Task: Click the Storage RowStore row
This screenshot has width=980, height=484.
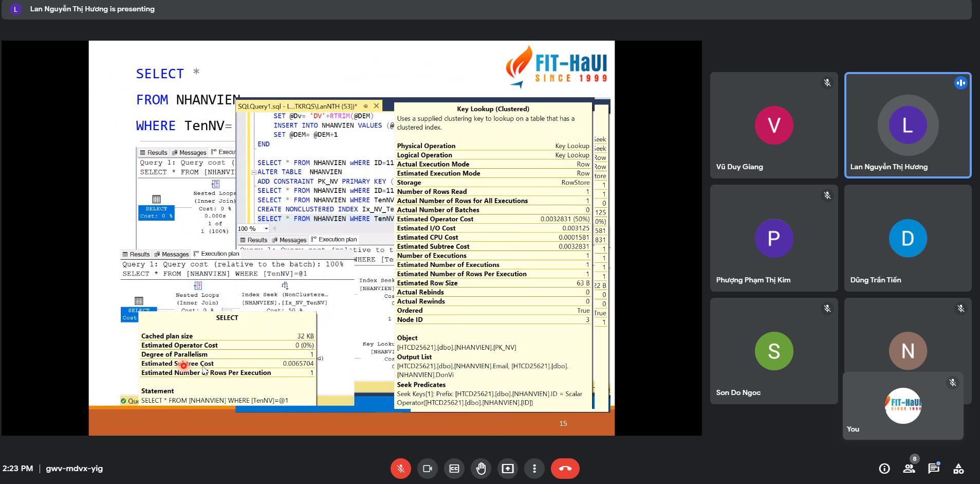Action: [493, 183]
